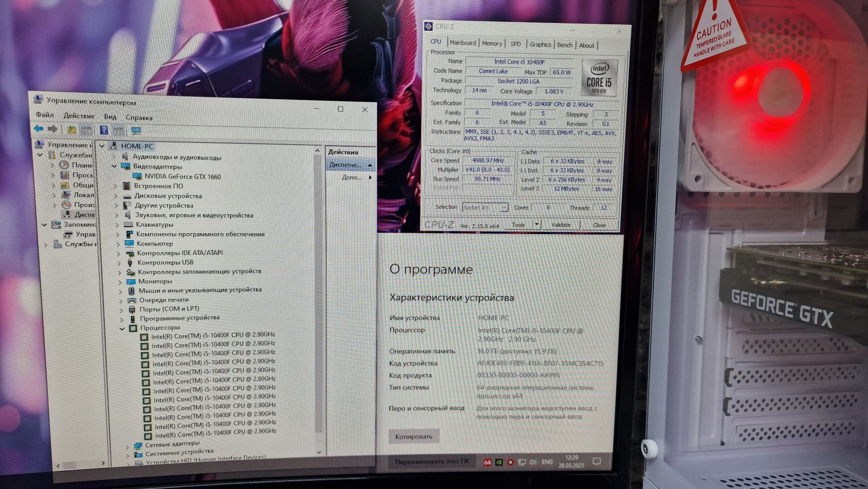Screen dimensions: 868x489
Task: Select the NVIDIA GeForce GTX 1660 text
Action: [183, 176]
